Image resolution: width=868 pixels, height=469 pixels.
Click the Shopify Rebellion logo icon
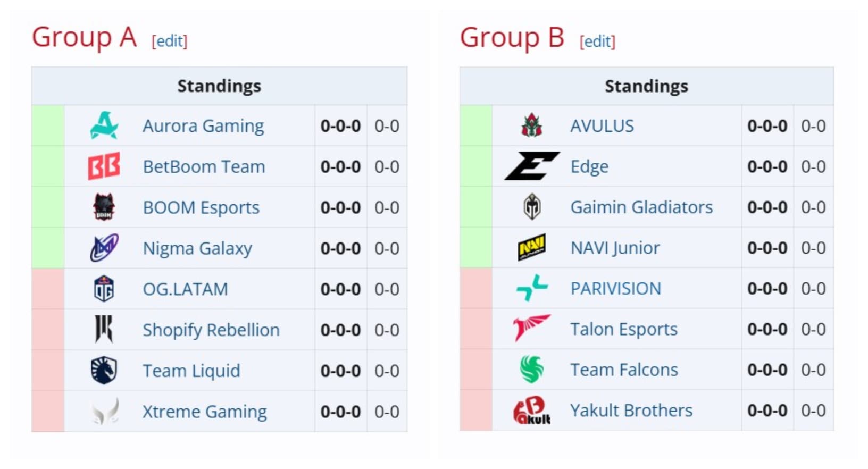[104, 329]
